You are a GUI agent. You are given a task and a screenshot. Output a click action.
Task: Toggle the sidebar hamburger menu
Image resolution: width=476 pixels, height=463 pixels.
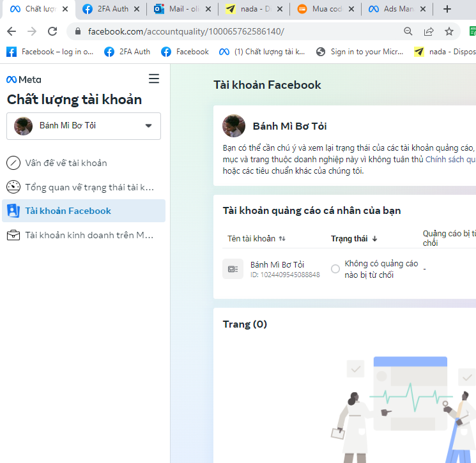pyautogui.click(x=154, y=79)
